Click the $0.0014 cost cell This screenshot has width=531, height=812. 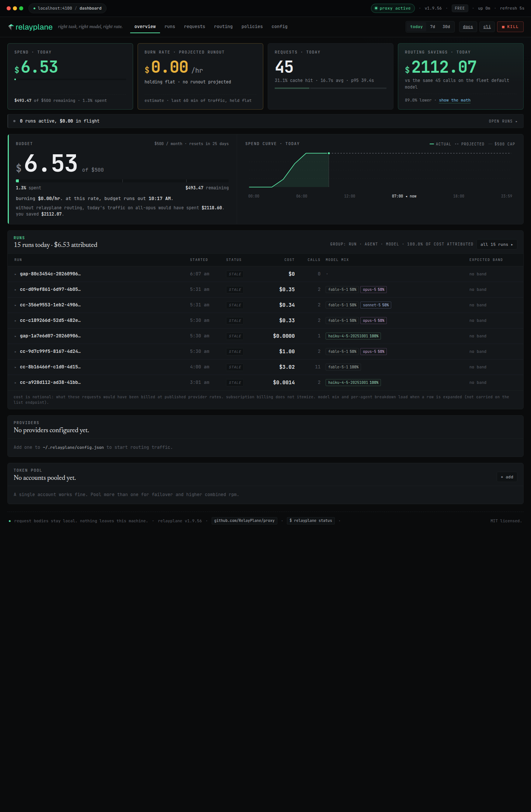click(x=284, y=382)
